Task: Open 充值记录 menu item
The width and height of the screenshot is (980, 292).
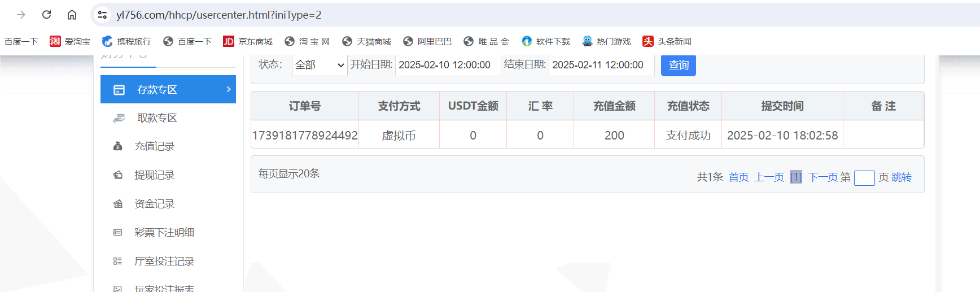Action: coord(168,146)
